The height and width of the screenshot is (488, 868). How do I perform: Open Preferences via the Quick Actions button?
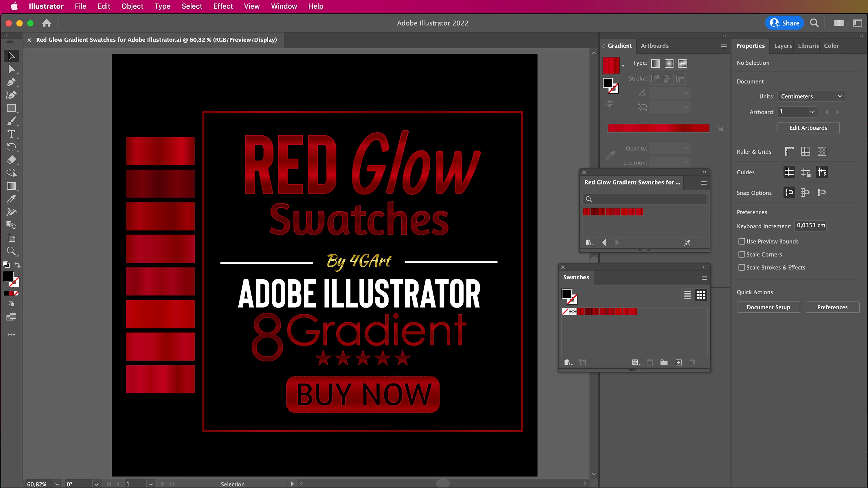pyautogui.click(x=832, y=307)
